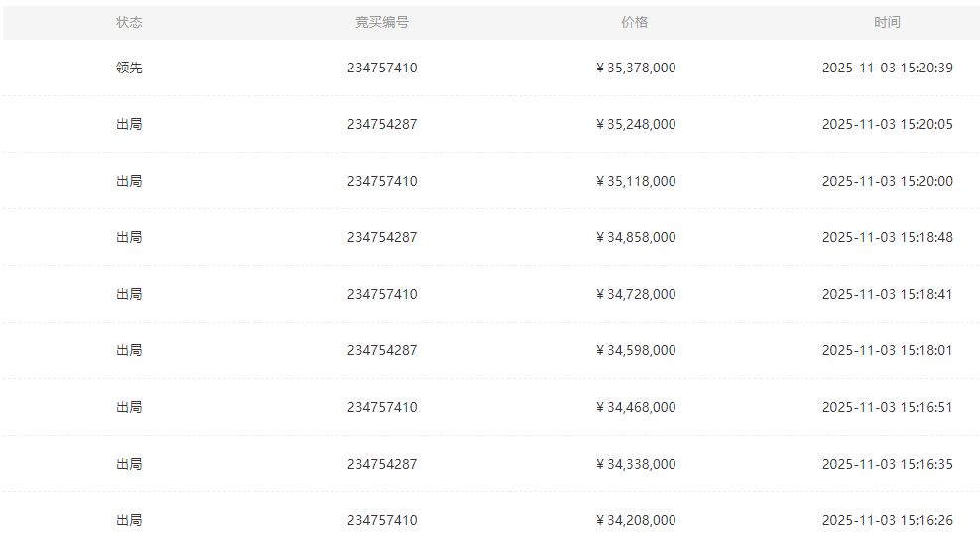Click the 15:18:41 timestamp cell
Screen dimensions: 980x549
[887, 295]
